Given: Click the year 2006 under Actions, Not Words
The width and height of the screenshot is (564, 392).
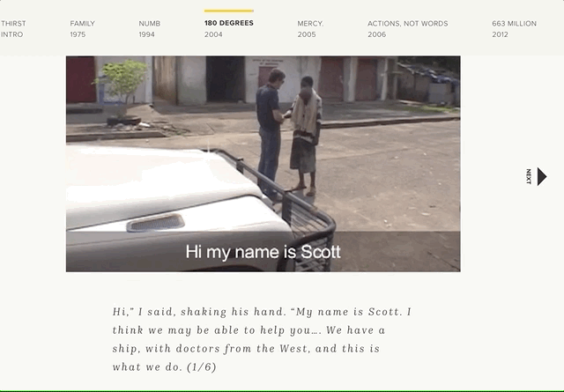Looking at the screenshot, I should (x=376, y=34).
